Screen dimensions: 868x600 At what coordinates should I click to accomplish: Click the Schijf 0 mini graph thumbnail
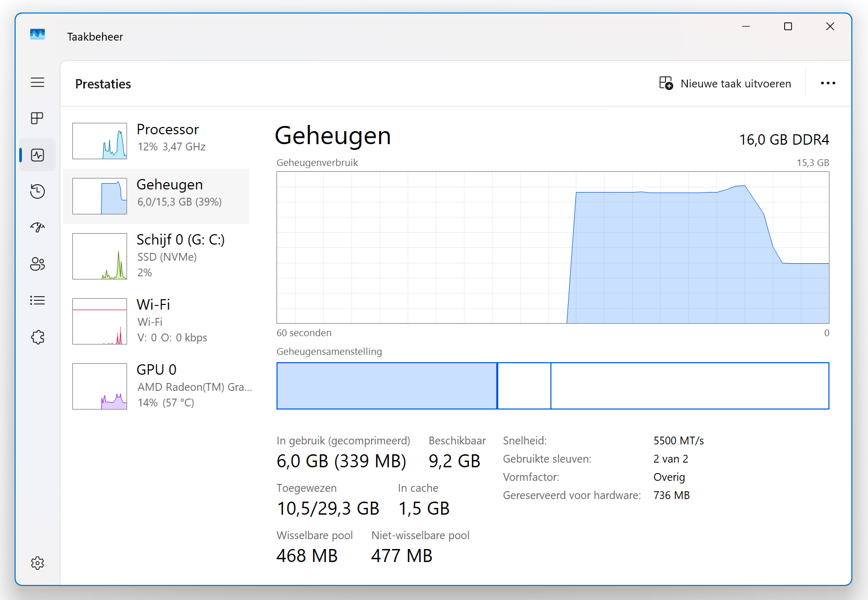99,256
